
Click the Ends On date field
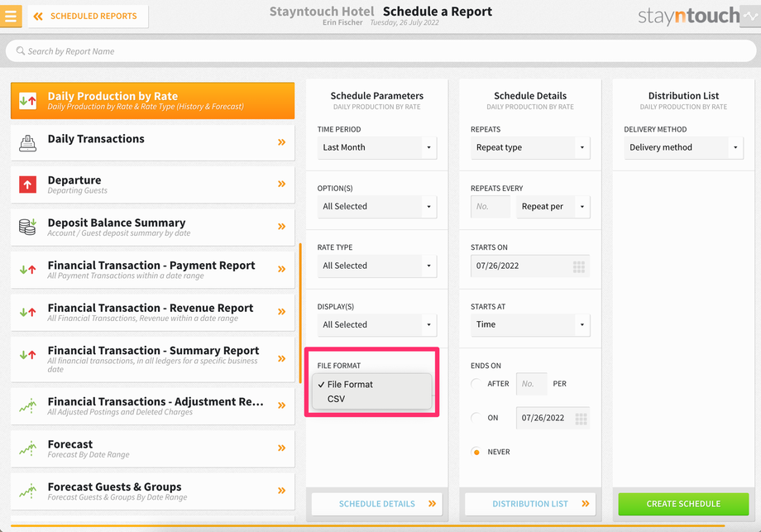[x=553, y=418]
